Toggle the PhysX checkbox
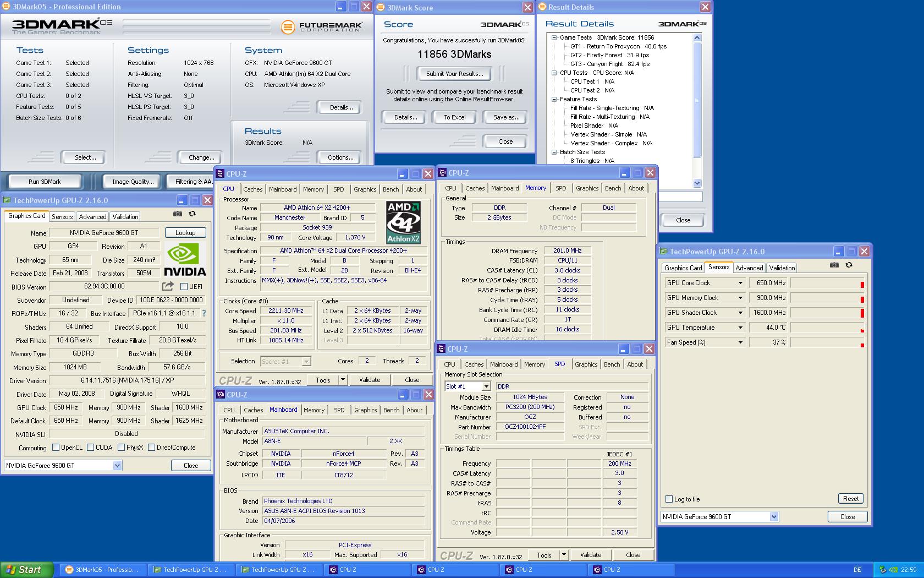The height and width of the screenshot is (578, 924). 121,448
